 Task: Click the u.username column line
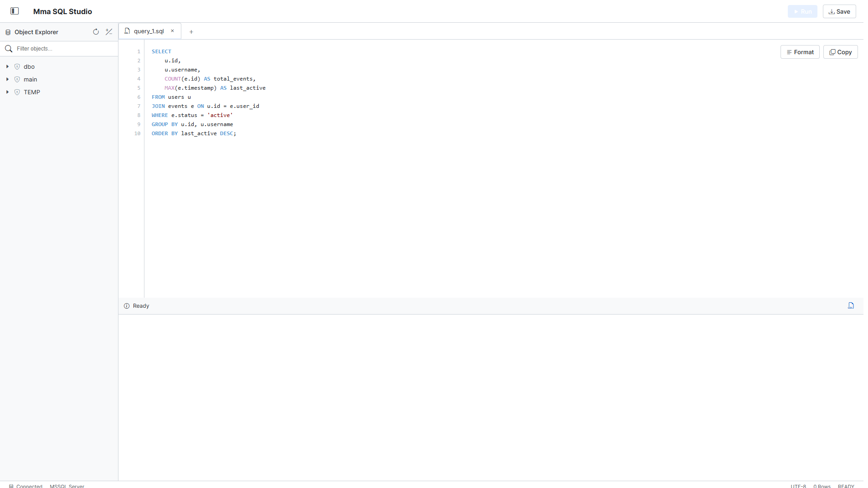[x=182, y=70]
